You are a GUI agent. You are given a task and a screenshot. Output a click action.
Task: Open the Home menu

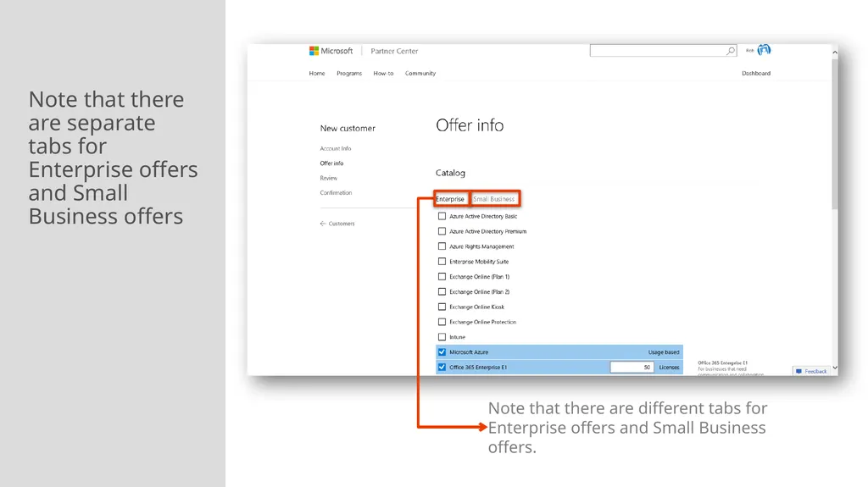coord(317,73)
